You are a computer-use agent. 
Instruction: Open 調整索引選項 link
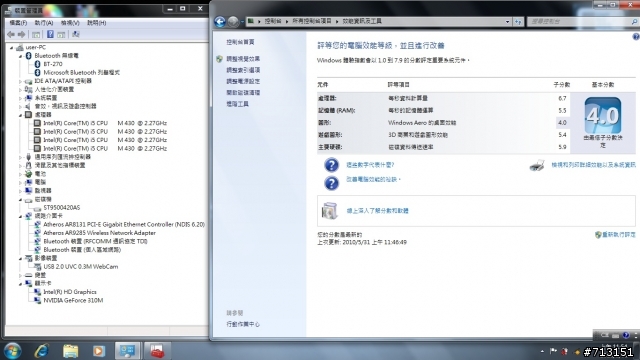243,70
